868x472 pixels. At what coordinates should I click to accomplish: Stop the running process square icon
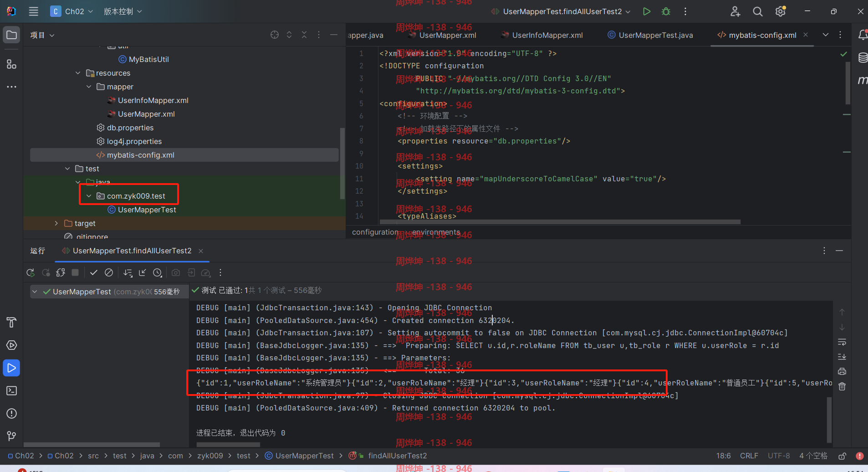coord(76,272)
